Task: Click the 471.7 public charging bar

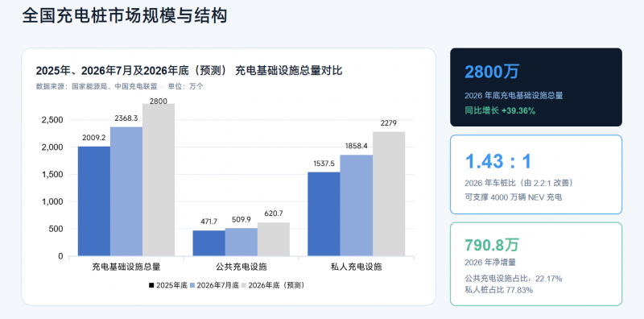Action: pos(209,243)
